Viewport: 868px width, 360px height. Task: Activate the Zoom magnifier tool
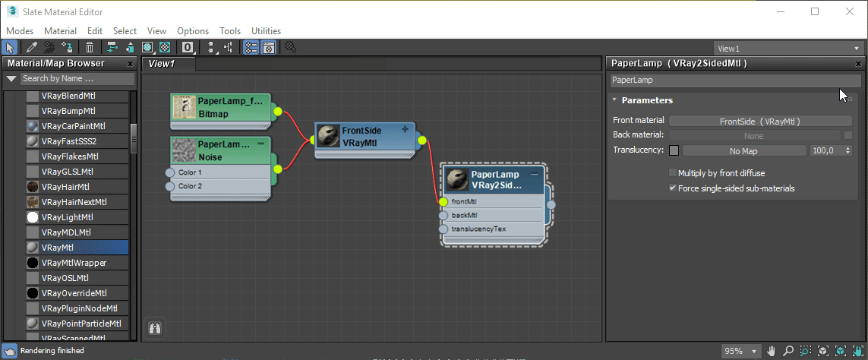(x=789, y=351)
